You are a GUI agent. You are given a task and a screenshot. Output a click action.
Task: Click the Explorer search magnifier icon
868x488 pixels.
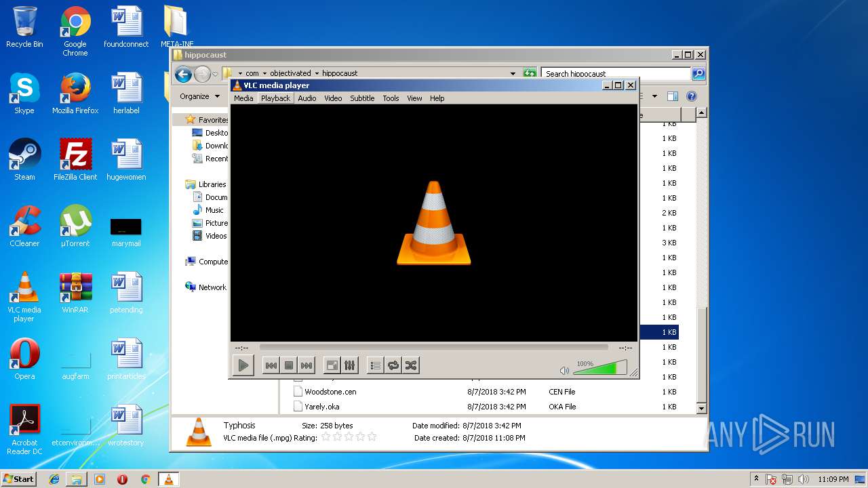pos(698,73)
